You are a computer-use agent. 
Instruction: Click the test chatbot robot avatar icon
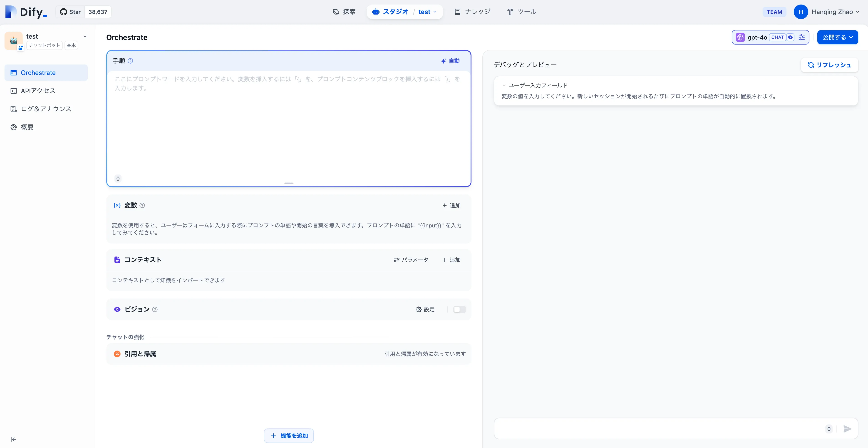pos(13,41)
